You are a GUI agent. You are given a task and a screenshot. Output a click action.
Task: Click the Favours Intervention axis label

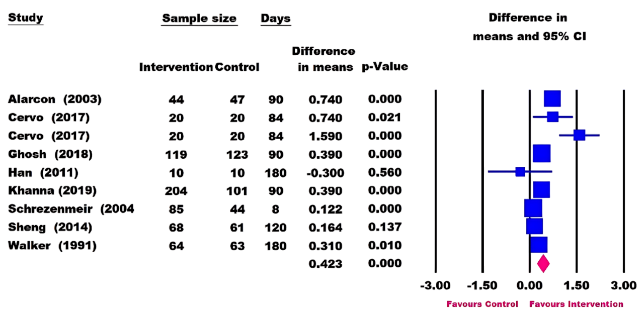[576, 304]
